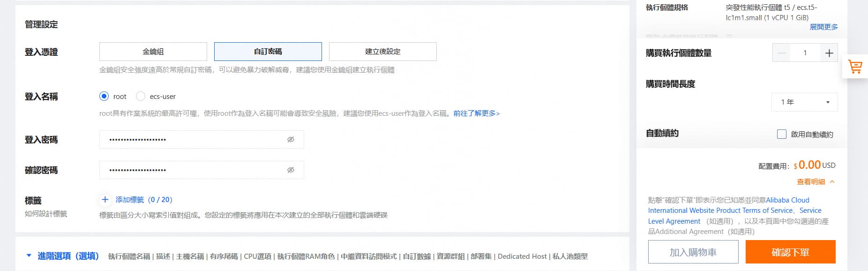Click the 加入購物車 button

tap(693, 252)
